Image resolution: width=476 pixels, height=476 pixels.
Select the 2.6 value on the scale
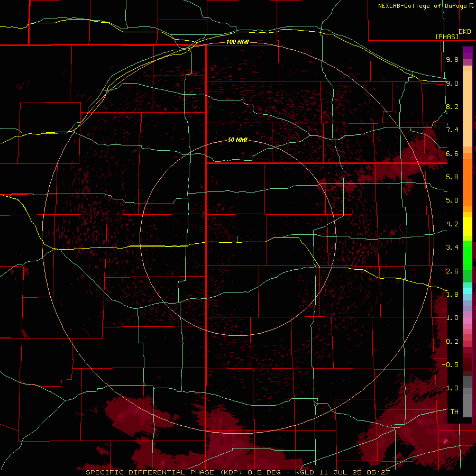click(452, 271)
